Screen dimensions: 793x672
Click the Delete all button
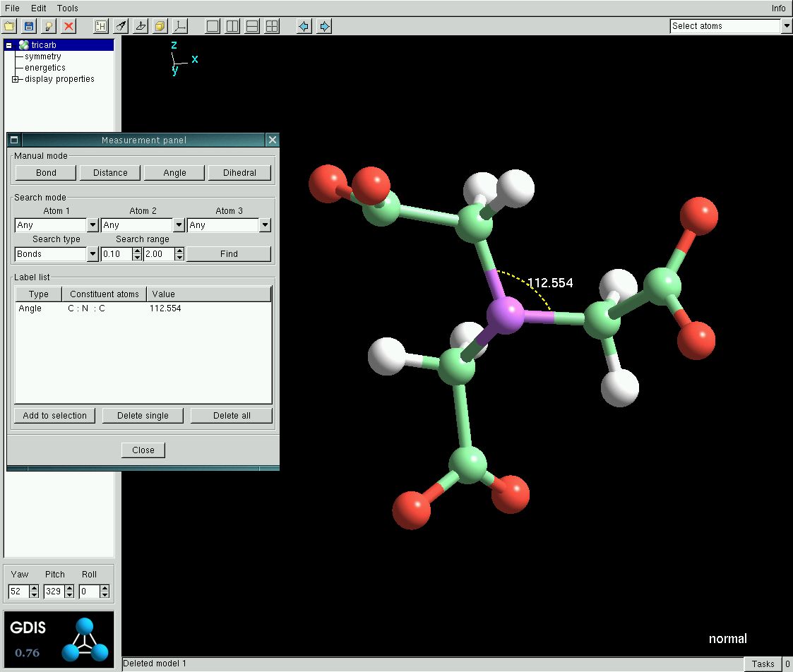click(231, 415)
